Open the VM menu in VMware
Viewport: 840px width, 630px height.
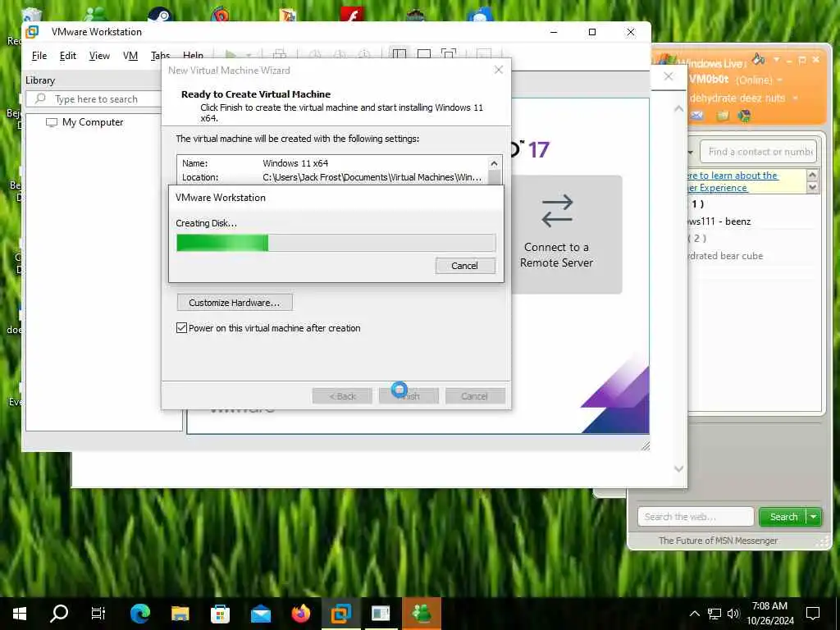(x=130, y=56)
